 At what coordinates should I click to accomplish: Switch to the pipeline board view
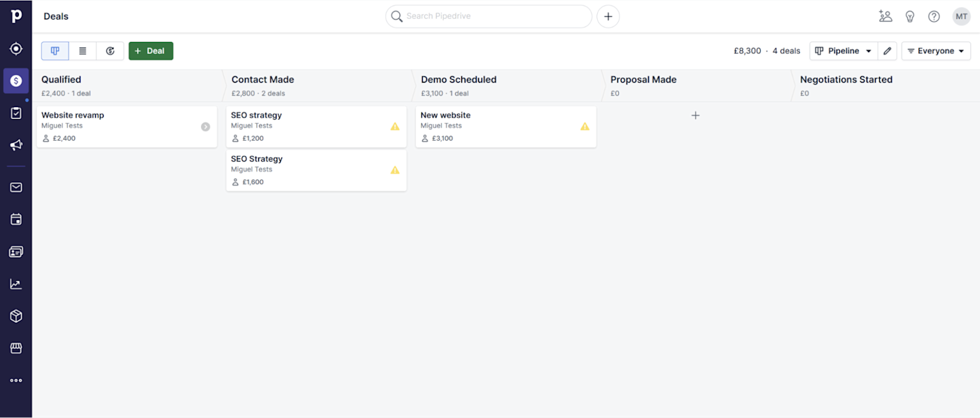(55, 51)
